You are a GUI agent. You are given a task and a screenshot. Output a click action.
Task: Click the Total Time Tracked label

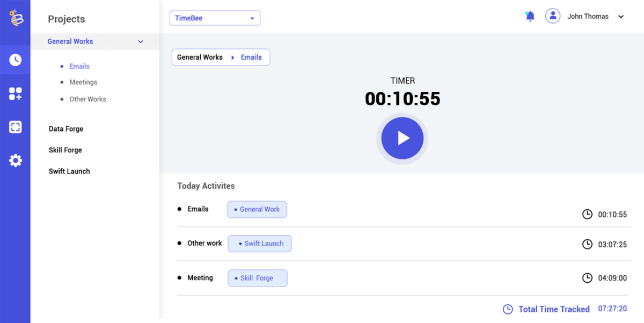[554, 309]
